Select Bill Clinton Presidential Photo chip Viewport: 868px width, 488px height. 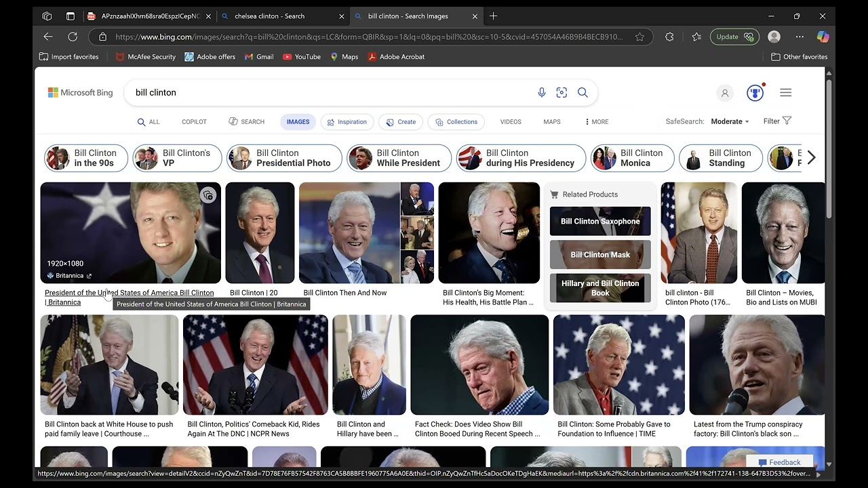[x=284, y=158]
